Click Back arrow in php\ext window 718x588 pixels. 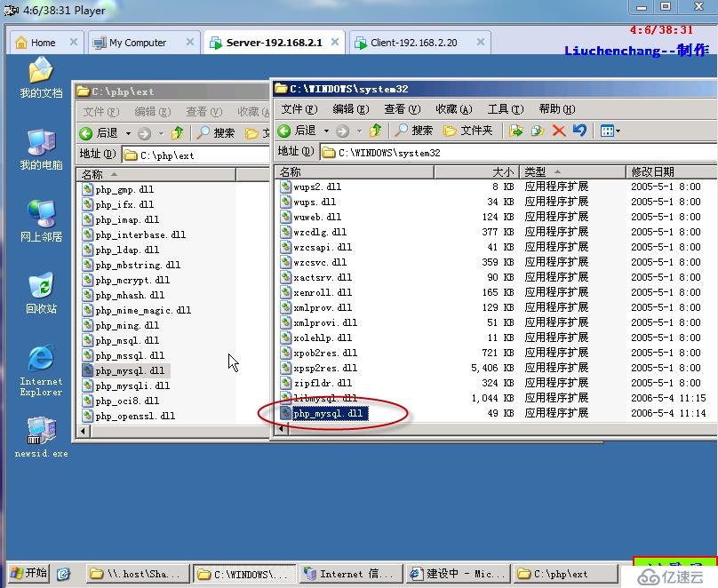(85, 133)
